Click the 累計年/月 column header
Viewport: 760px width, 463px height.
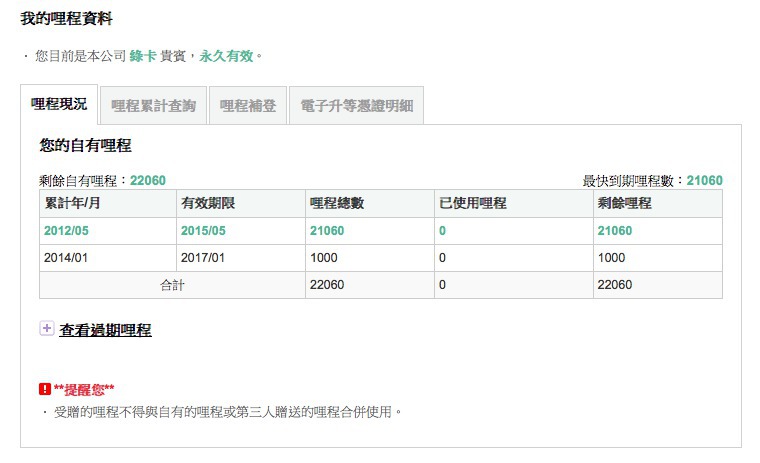tap(72, 203)
